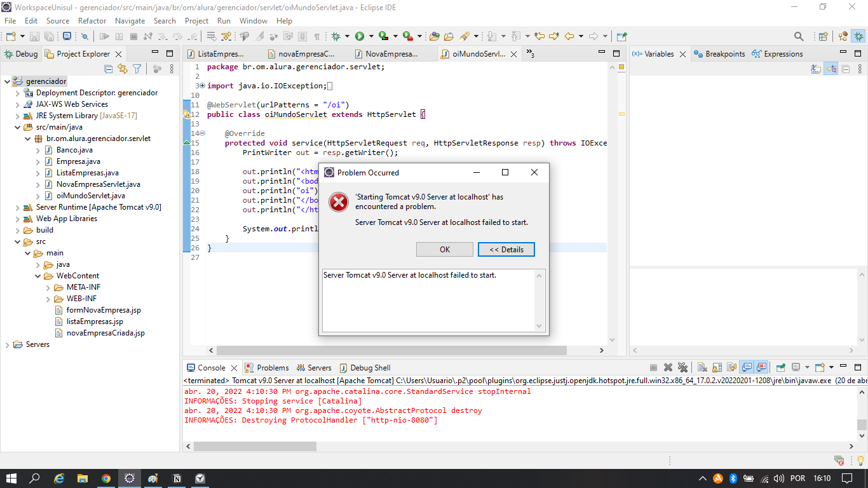Open Project Explorer view menu dots

pyautogui.click(x=171, y=69)
